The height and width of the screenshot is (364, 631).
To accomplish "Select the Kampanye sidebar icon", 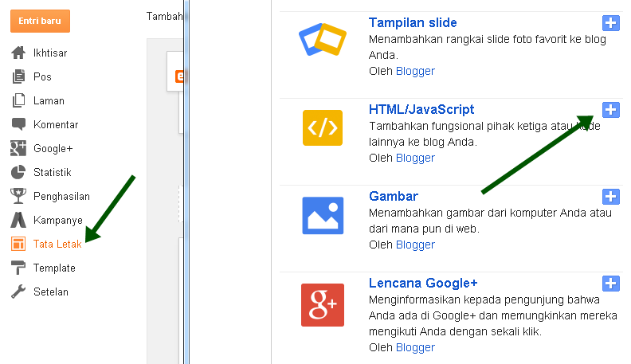I will tap(18, 220).
